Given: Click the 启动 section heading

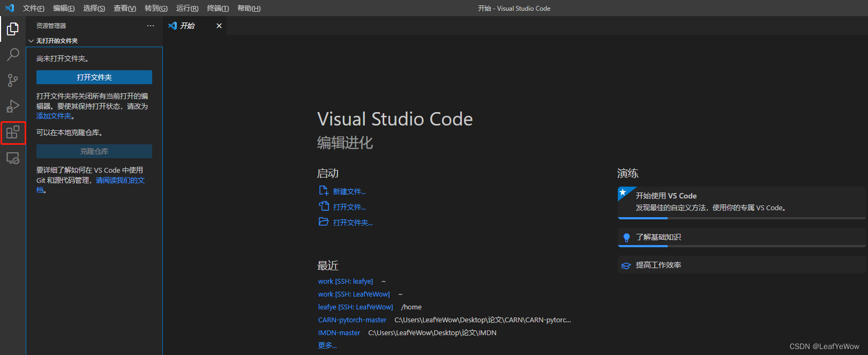Looking at the screenshot, I should coord(328,173).
